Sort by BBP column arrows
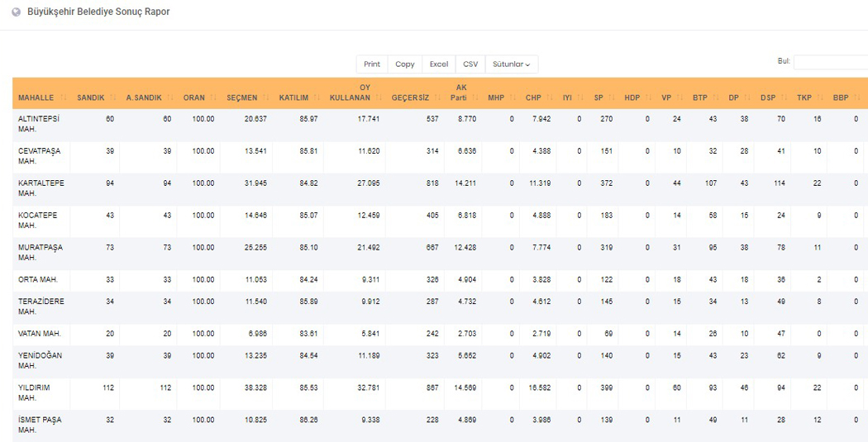The image size is (868, 442). [857, 97]
